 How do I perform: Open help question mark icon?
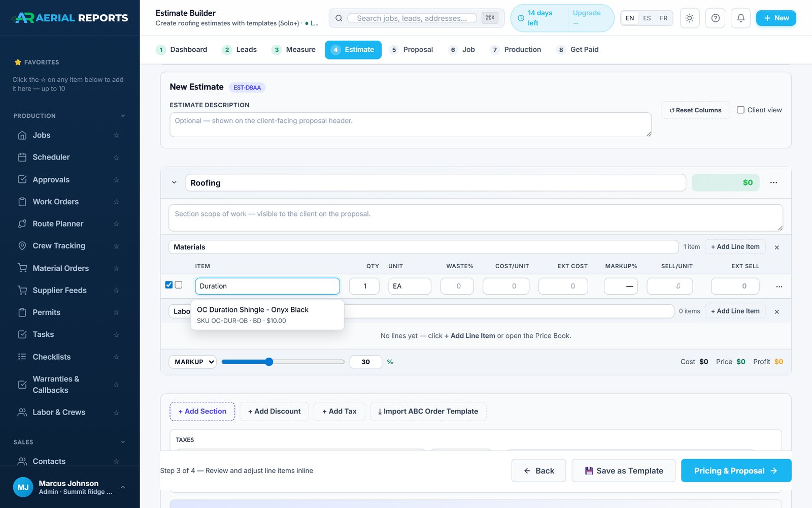click(715, 18)
